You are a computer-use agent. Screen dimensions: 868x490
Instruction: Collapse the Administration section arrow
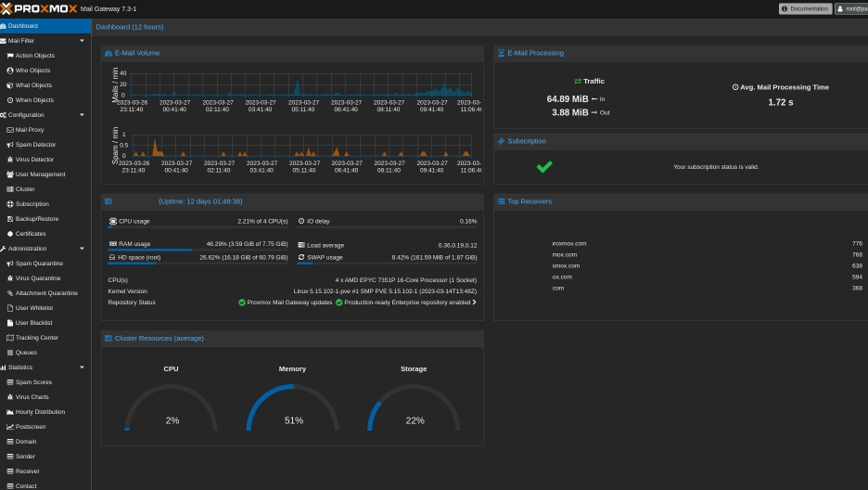pos(82,249)
